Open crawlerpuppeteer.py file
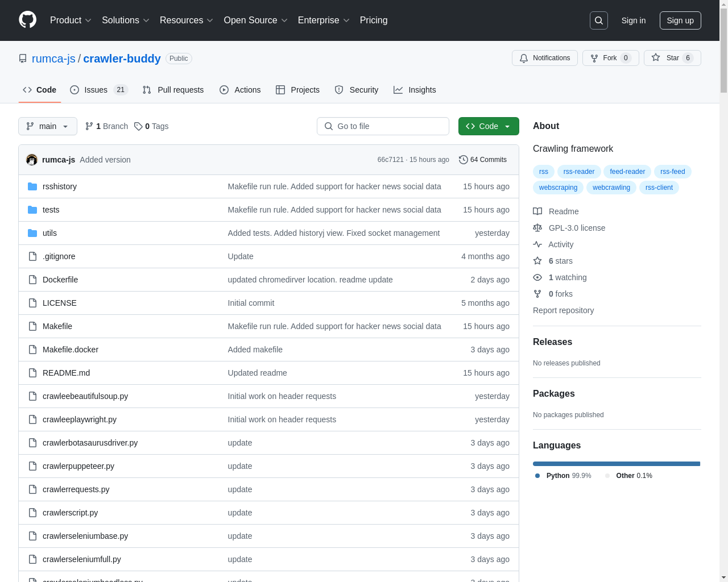Screen dimensions: 728x582 [x=78, y=466]
